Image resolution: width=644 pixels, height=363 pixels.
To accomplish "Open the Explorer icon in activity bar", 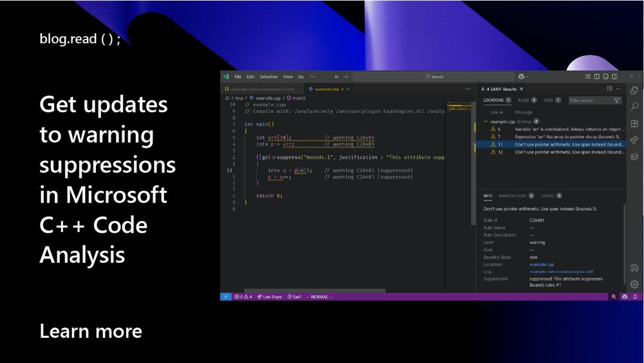I will tap(634, 90).
